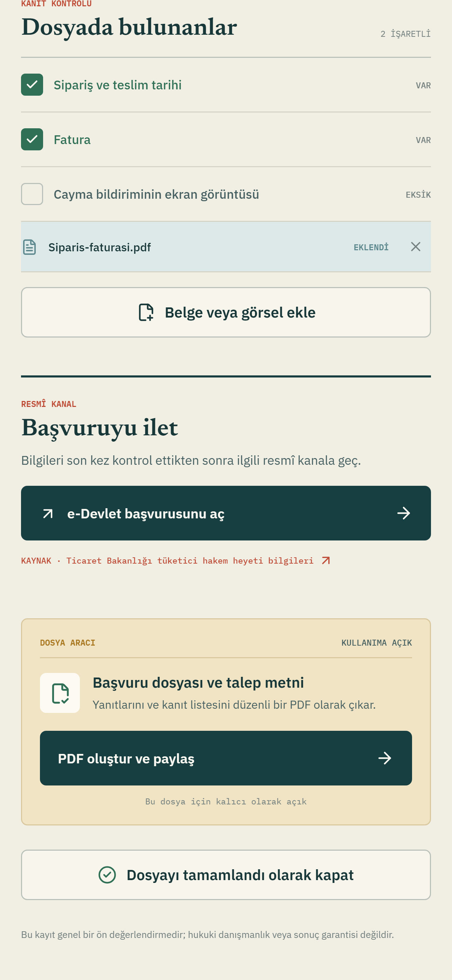
Task: Click the 2 İŞARETLİ counter
Action: click(x=406, y=34)
